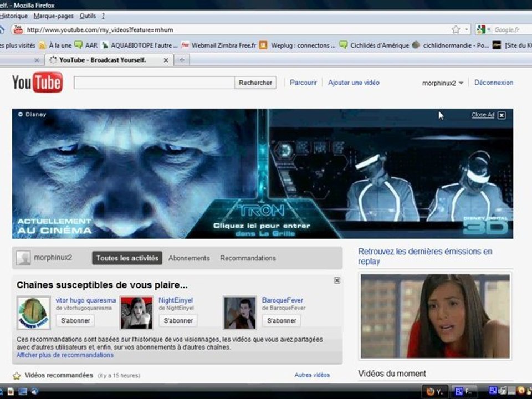This screenshot has height=399, width=532.
Task: Open the BaroqueFever channel link
Action: (x=282, y=300)
